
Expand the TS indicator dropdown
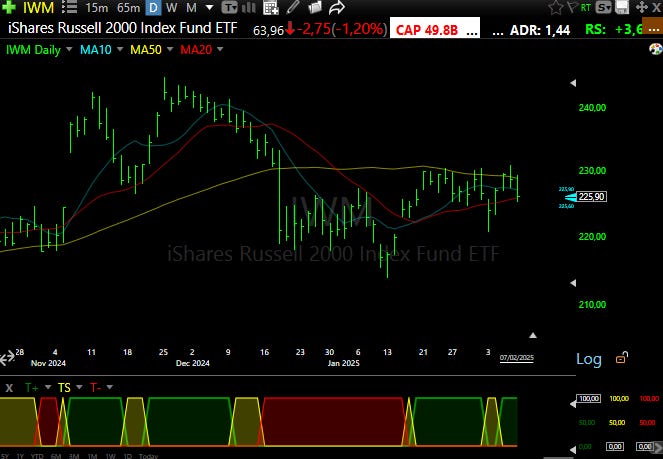pyautogui.click(x=79, y=387)
